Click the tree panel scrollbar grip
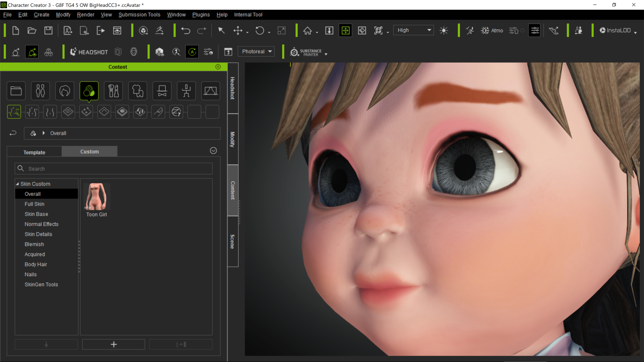This screenshot has width=644, height=362. tap(79, 256)
